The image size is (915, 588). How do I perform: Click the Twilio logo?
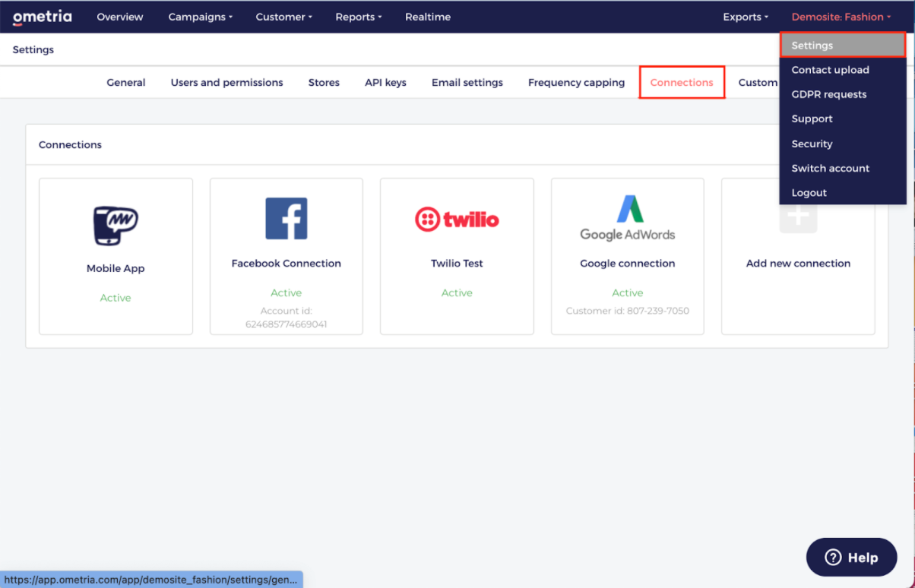(457, 220)
